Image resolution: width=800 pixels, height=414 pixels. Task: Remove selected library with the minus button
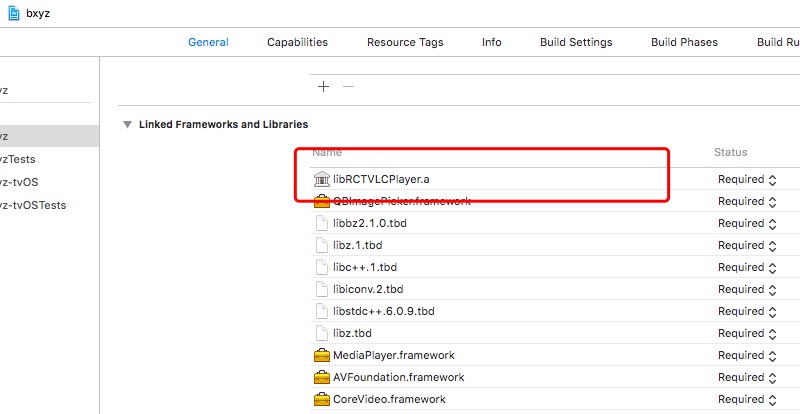pyautogui.click(x=348, y=87)
